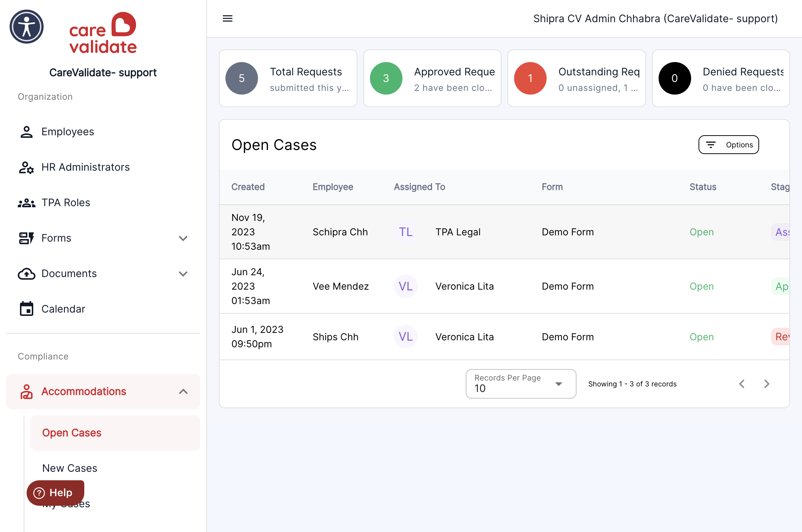Open the Help widget

[x=55, y=493]
